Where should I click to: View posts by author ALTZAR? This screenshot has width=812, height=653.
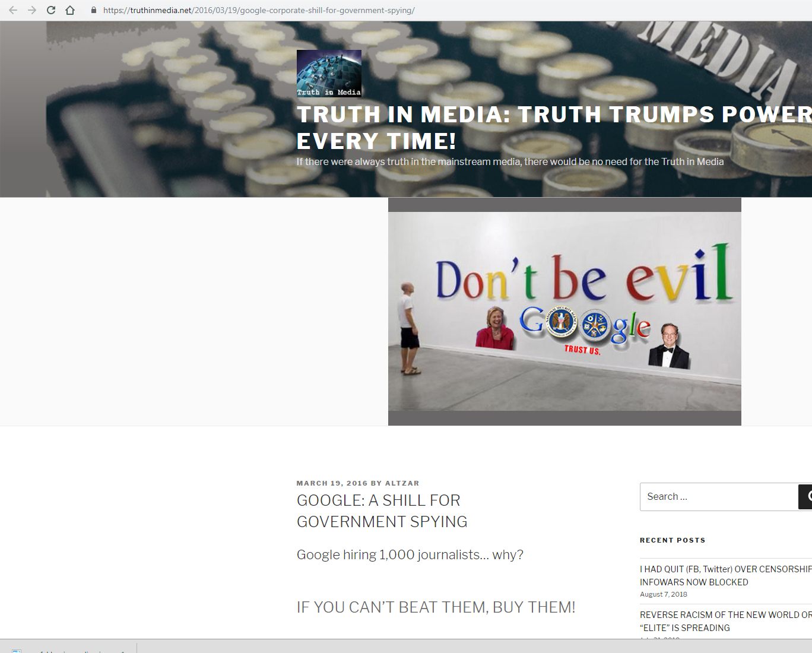coord(402,483)
